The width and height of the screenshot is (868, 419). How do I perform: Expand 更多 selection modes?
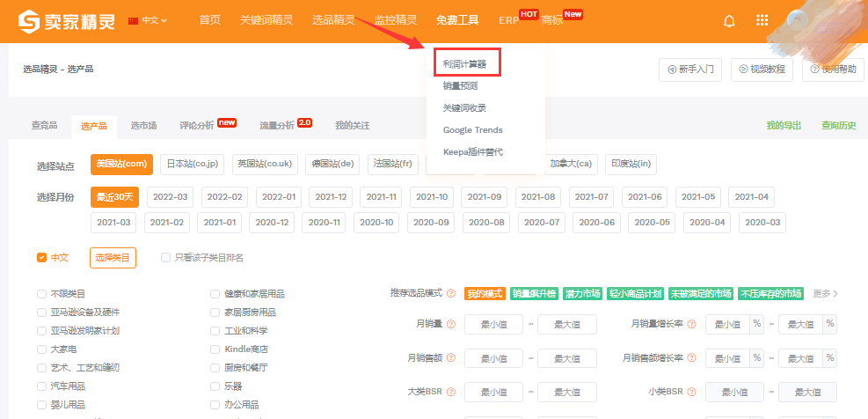click(x=826, y=294)
